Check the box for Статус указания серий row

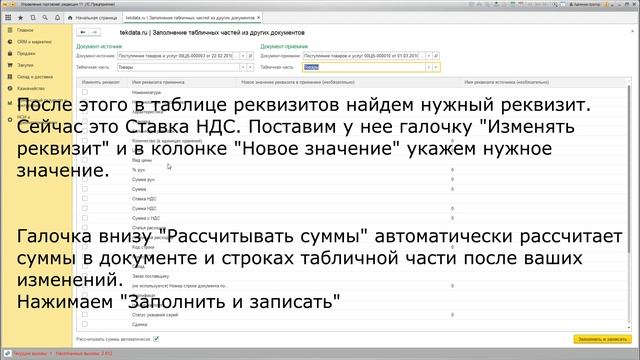[x=84, y=315]
